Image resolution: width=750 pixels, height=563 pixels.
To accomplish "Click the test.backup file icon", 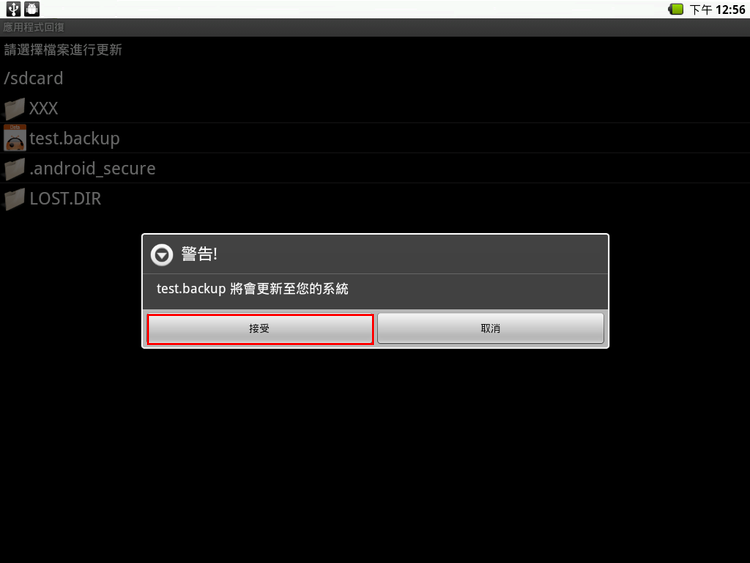I will [x=15, y=138].
